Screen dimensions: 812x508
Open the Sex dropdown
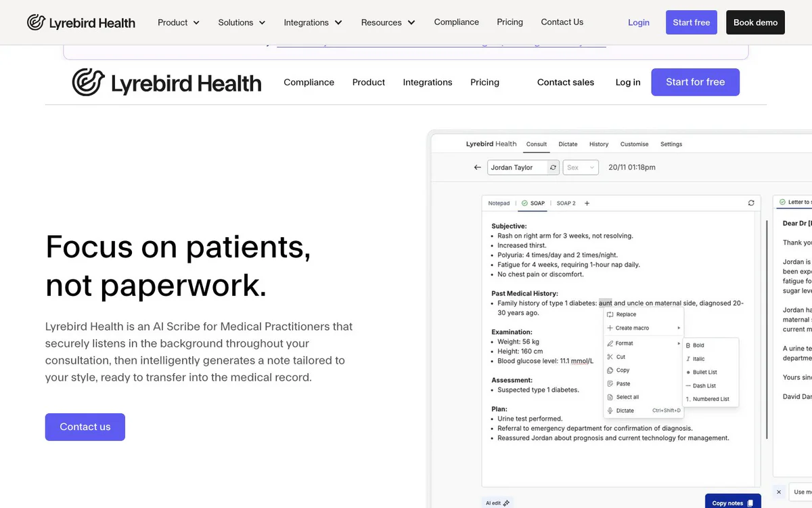pyautogui.click(x=581, y=167)
